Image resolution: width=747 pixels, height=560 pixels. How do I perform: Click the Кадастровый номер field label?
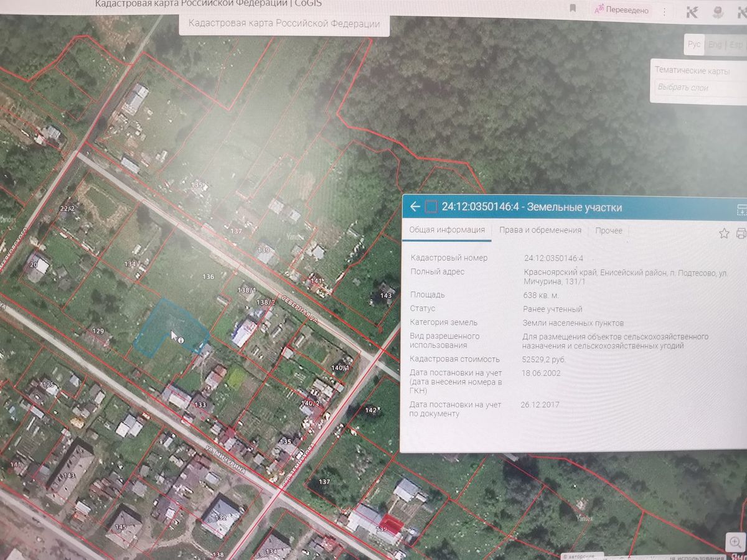point(449,258)
